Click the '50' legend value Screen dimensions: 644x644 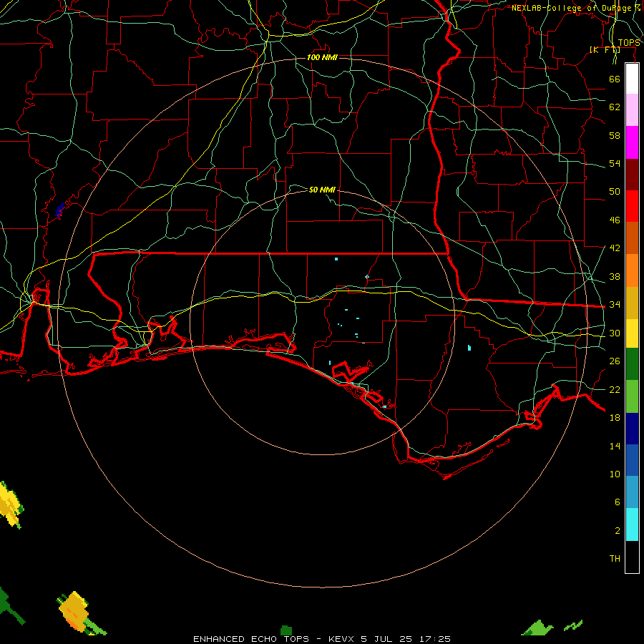point(615,191)
